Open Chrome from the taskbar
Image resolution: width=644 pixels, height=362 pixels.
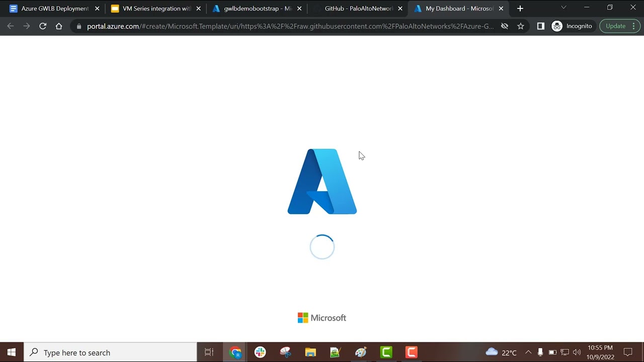point(235,352)
